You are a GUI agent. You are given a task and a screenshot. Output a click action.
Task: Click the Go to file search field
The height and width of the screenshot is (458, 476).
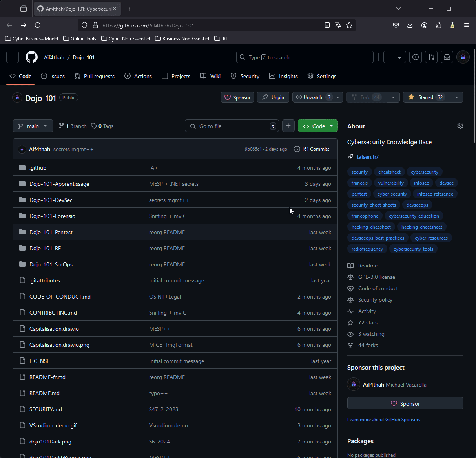pyautogui.click(x=232, y=126)
